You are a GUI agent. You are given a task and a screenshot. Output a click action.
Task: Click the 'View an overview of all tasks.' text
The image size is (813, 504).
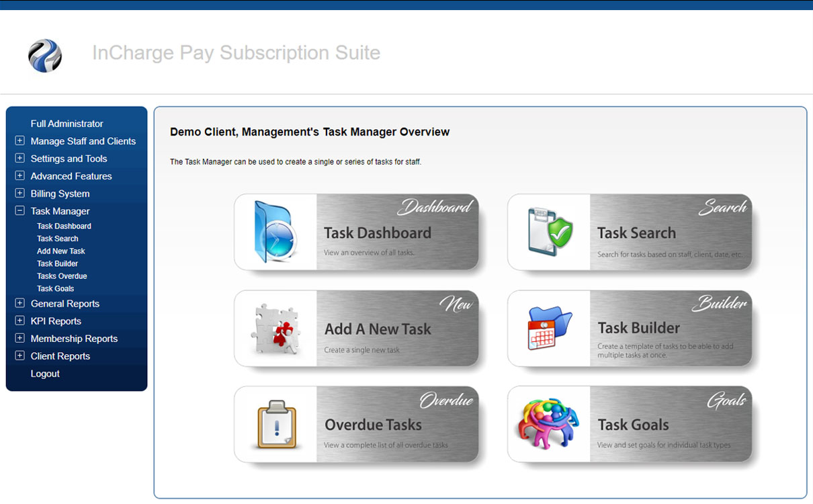(370, 253)
